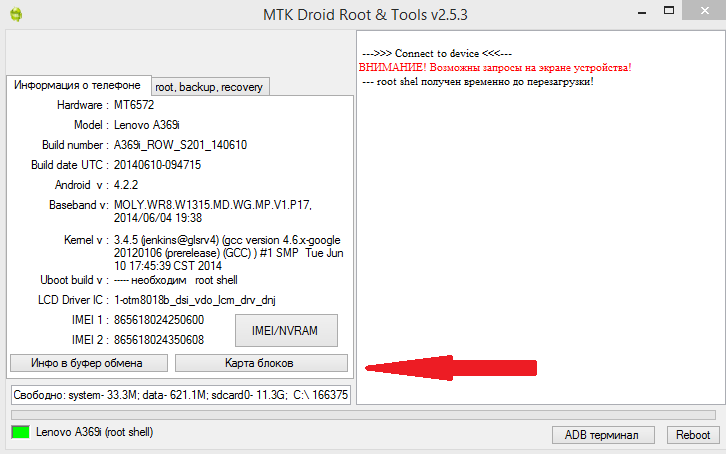Select the Kernel version 3.4.5 text
The image size is (726, 454).
tap(229, 253)
